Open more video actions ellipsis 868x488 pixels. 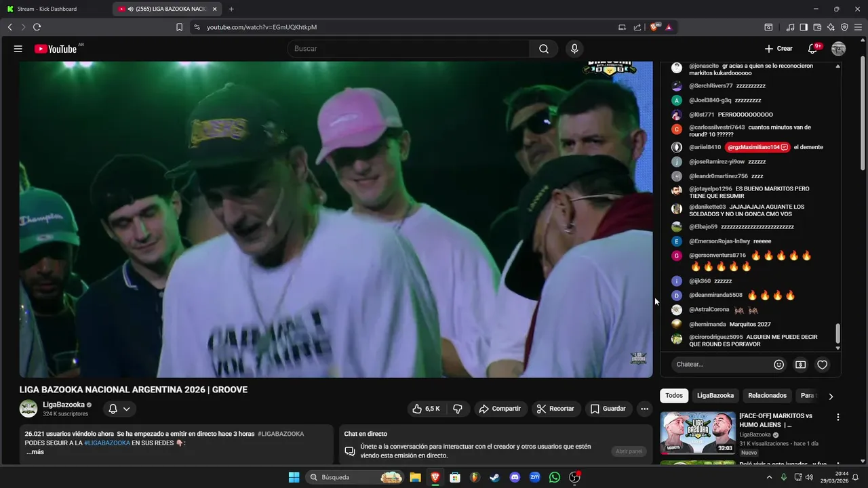tap(644, 409)
